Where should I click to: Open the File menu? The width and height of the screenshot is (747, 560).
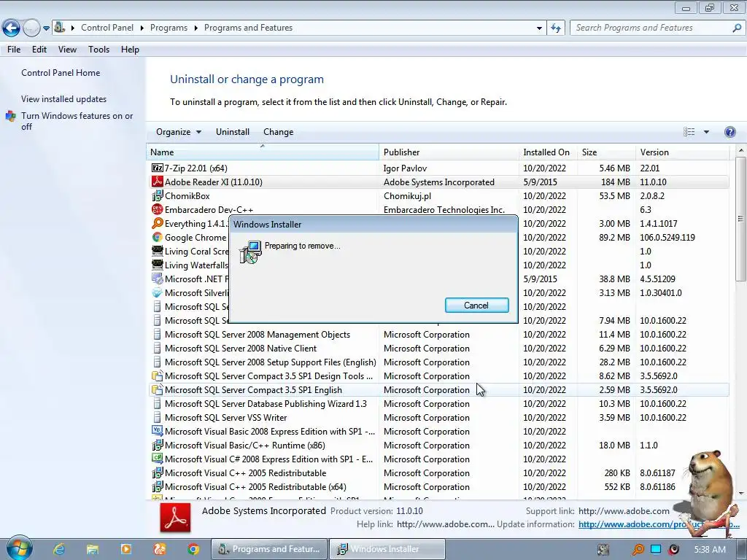[14, 50]
